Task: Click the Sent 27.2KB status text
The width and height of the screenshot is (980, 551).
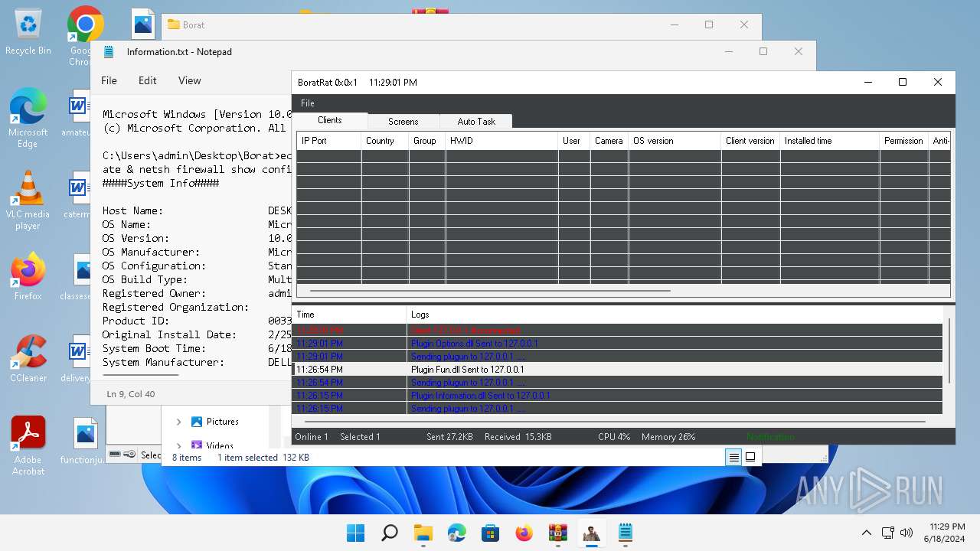Action: pyautogui.click(x=449, y=437)
